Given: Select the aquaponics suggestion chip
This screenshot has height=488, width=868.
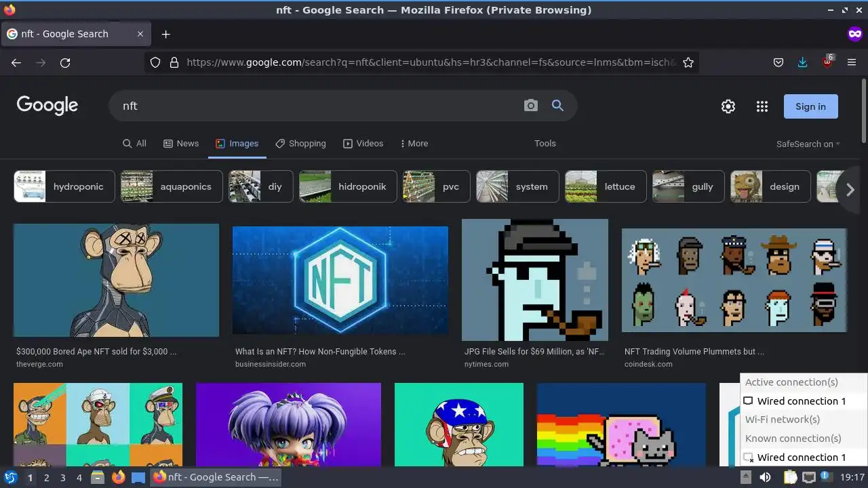Looking at the screenshot, I should tap(172, 186).
